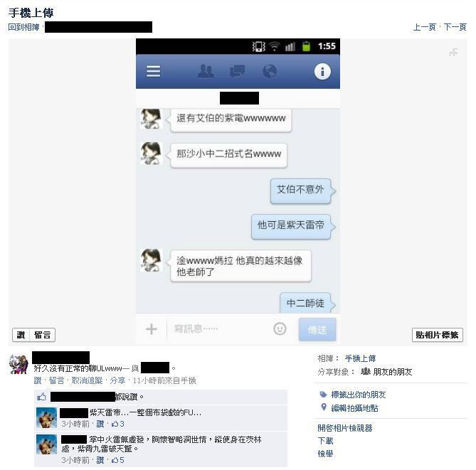
Task: Click the 下載 download link
Action: [x=325, y=441]
